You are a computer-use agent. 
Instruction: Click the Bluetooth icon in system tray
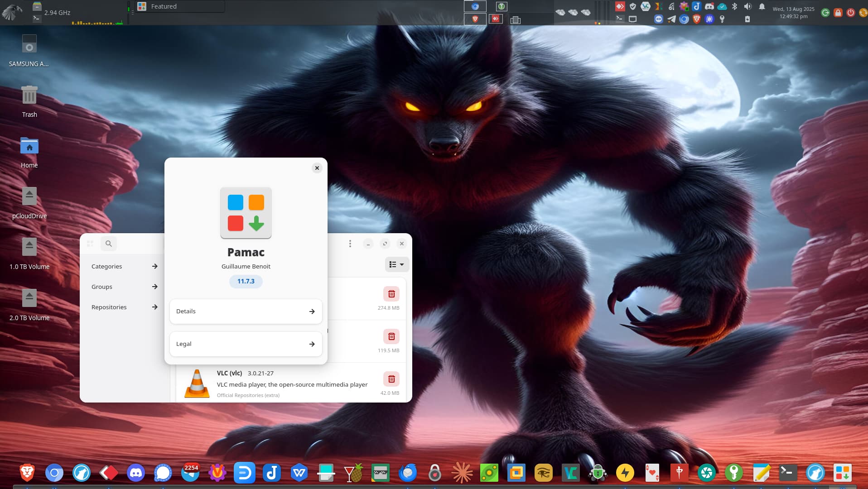coord(735,6)
